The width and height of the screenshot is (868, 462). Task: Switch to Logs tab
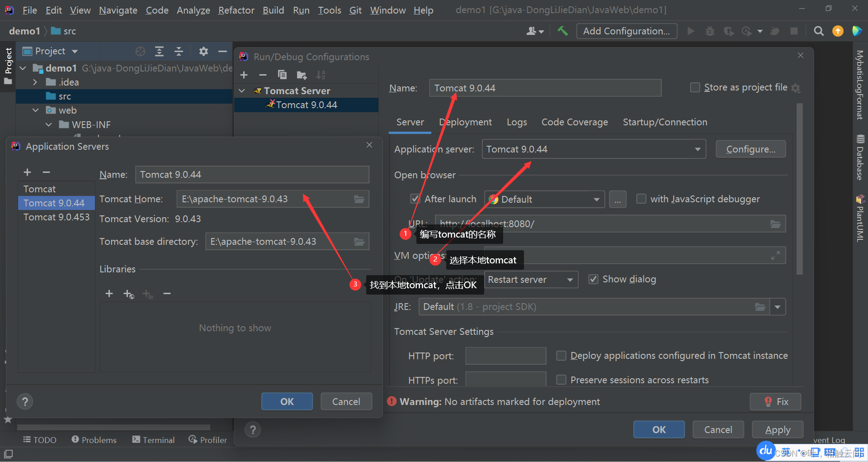[x=517, y=122]
